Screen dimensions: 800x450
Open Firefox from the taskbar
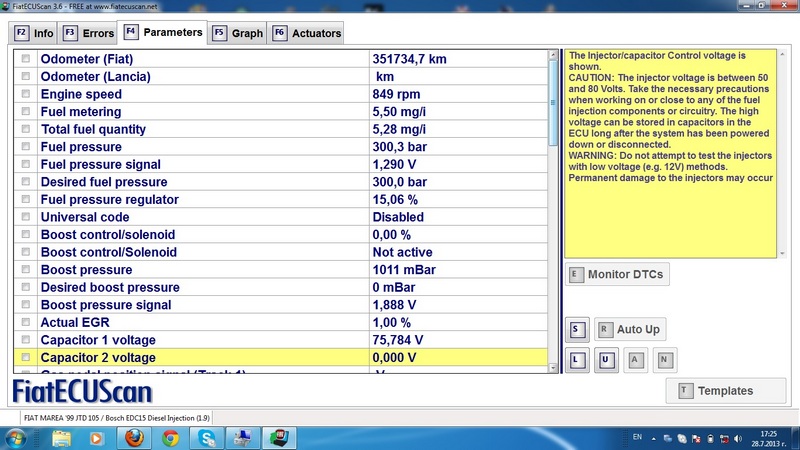(x=134, y=437)
